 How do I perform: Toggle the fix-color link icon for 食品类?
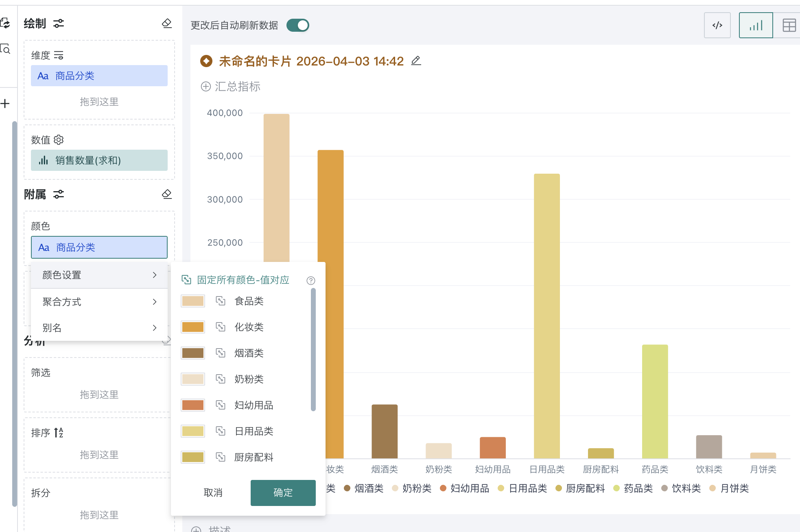[x=221, y=301]
